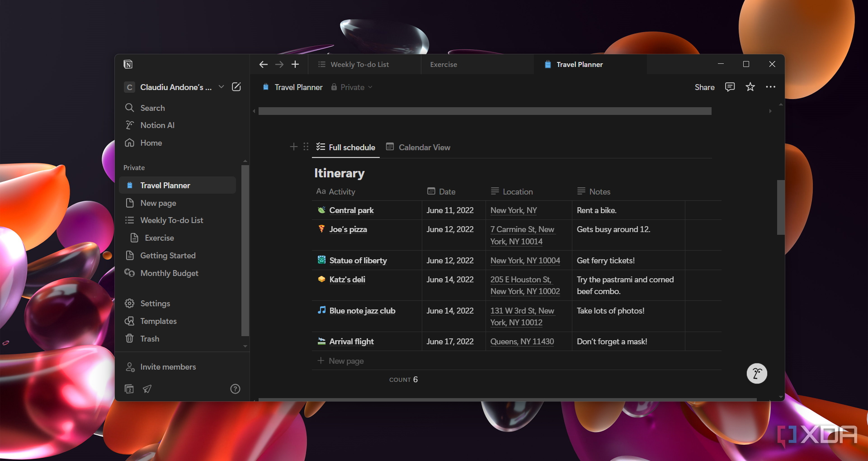Click the new page compose icon

point(236,87)
